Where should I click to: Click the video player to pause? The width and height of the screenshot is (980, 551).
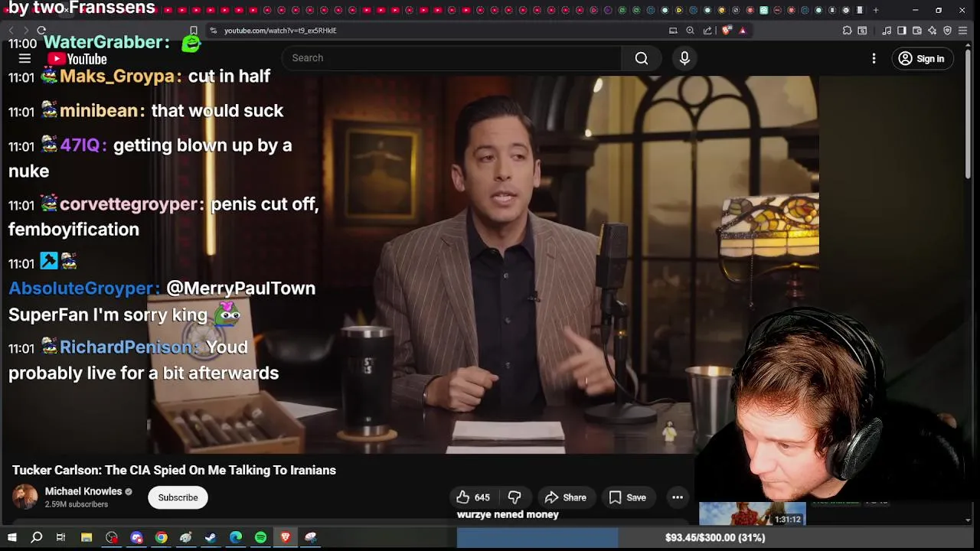click(482, 264)
